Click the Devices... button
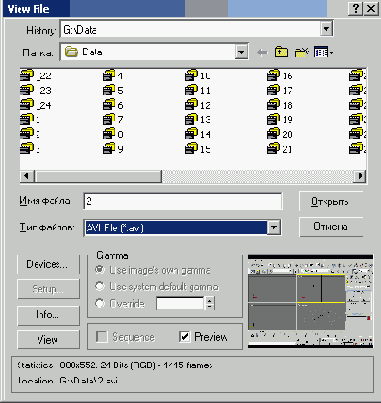This screenshot has height=403, width=381. 48,264
